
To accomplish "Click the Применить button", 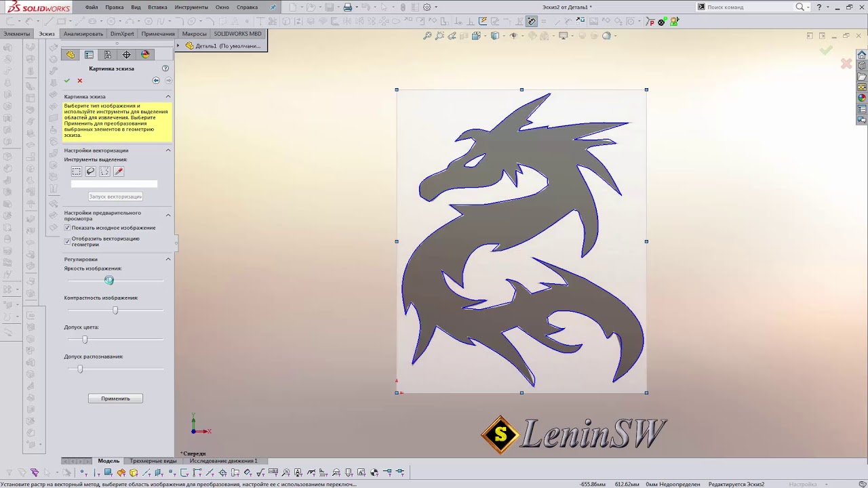I will 115,399.
